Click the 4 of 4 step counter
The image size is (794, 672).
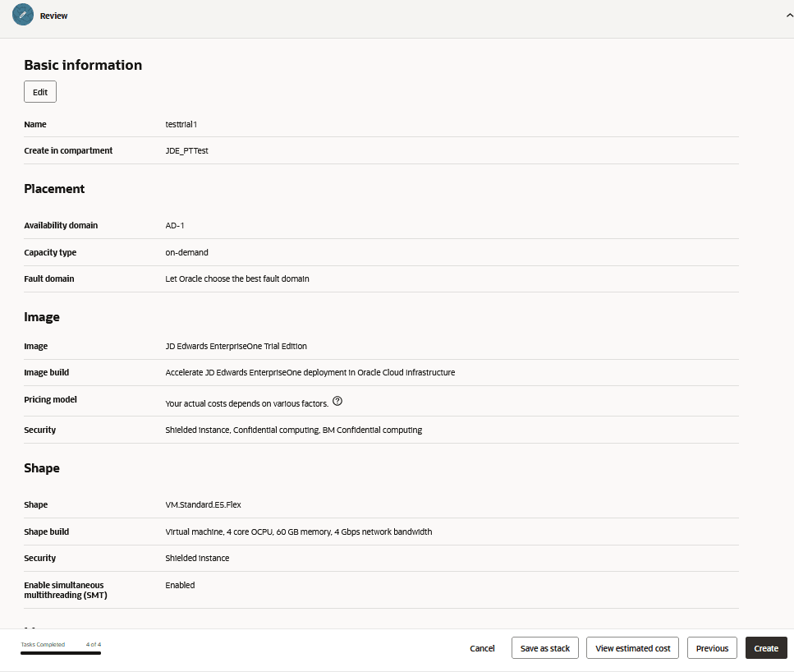point(94,644)
